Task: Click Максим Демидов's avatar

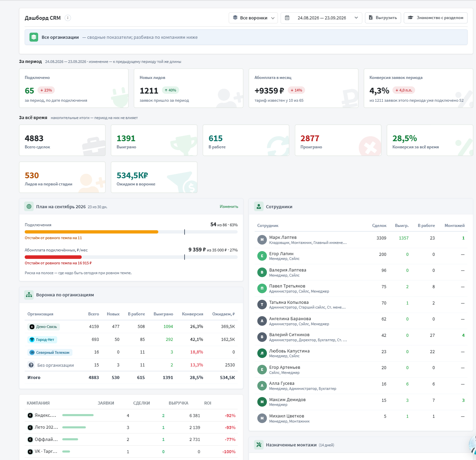Action: 262,402
